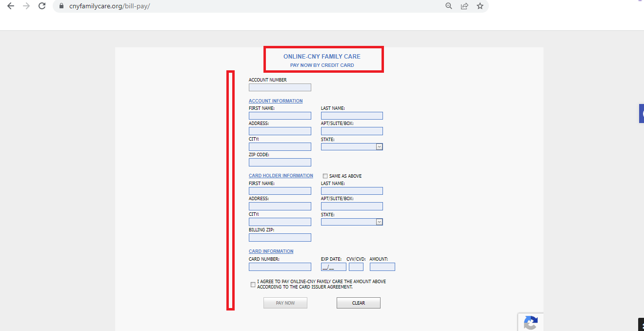Image resolution: width=644 pixels, height=331 pixels.
Task: Reload the page with the refresh icon
Action: coord(41,6)
